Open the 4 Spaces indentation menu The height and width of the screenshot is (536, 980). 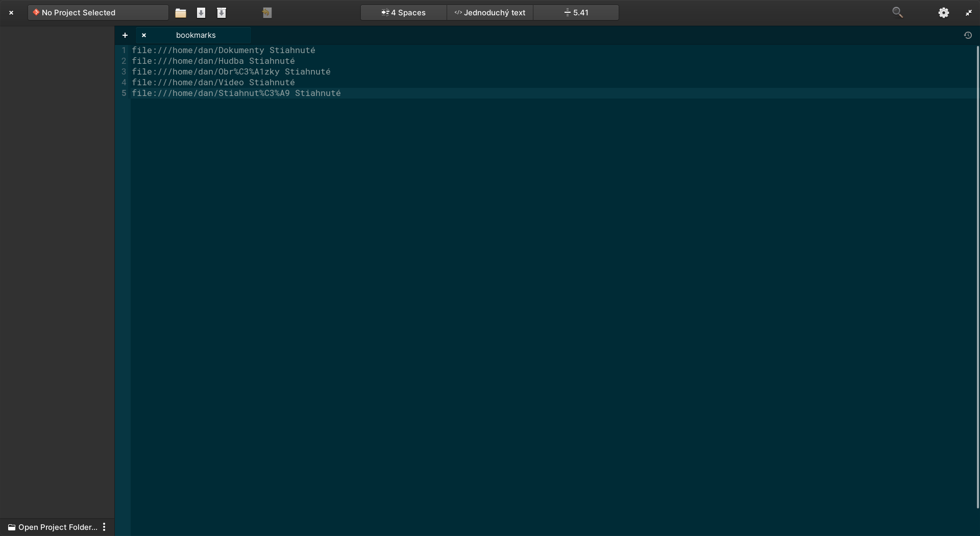404,13
